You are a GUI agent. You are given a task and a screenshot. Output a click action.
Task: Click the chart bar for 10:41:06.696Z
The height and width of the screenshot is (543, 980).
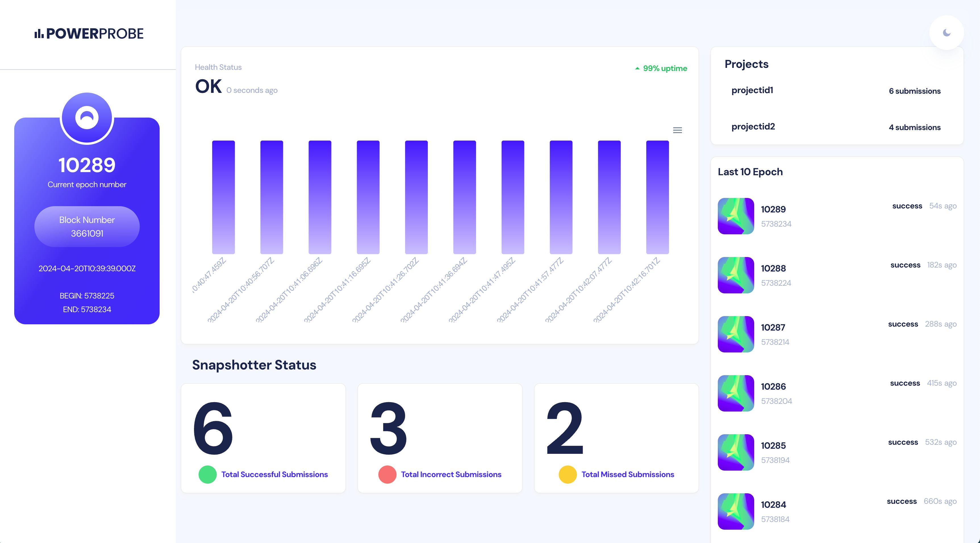pyautogui.click(x=320, y=197)
